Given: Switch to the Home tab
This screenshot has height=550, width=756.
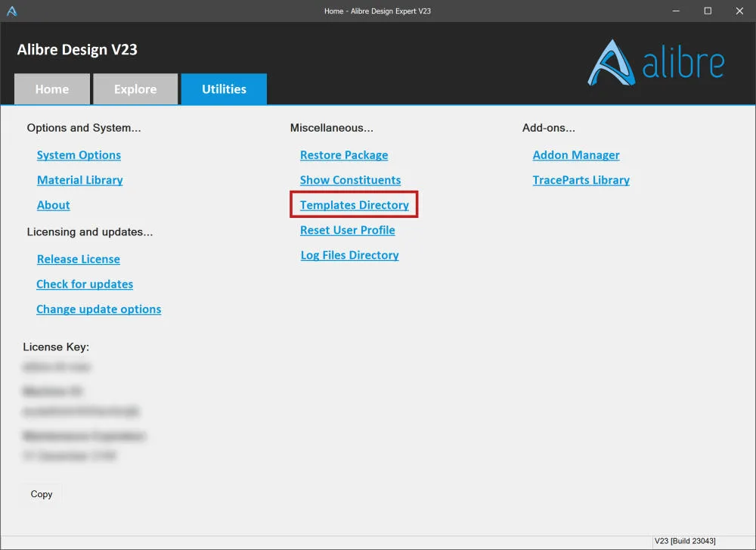Looking at the screenshot, I should [52, 89].
